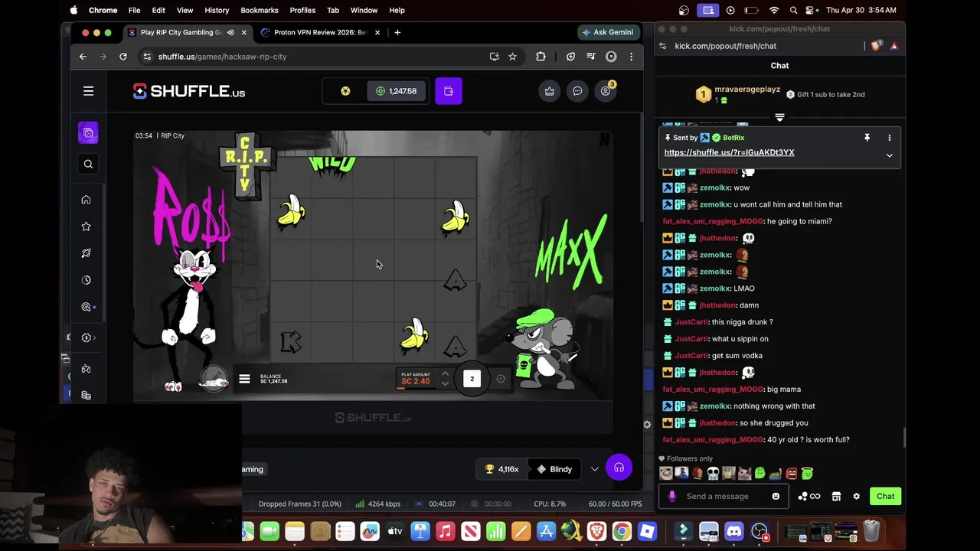The height and width of the screenshot is (551, 980).
Task: Open RIP City game menu icon
Action: pos(244,379)
